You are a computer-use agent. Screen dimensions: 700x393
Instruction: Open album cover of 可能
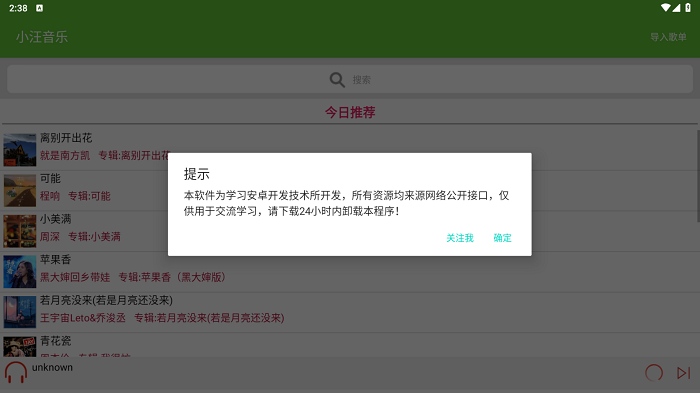[20, 191]
